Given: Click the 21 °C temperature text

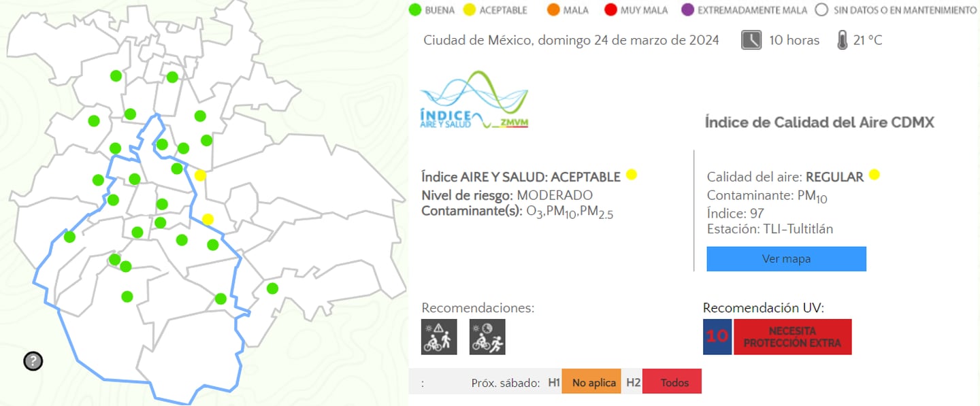Looking at the screenshot, I should (x=868, y=40).
